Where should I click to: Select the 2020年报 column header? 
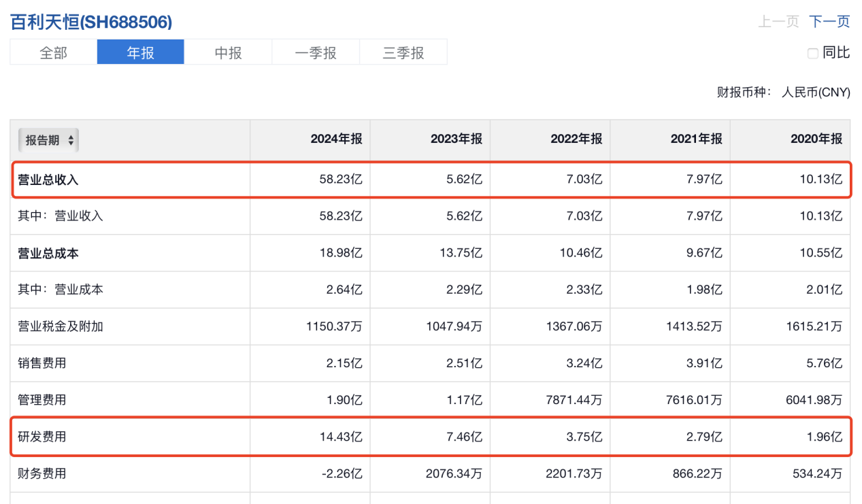tap(816, 139)
